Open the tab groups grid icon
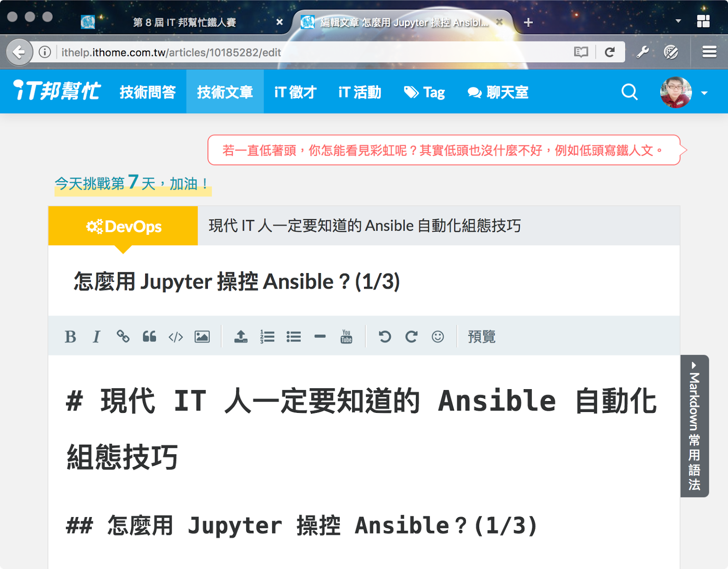The width and height of the screenshot is (728, 569). [x=703, y=21]
